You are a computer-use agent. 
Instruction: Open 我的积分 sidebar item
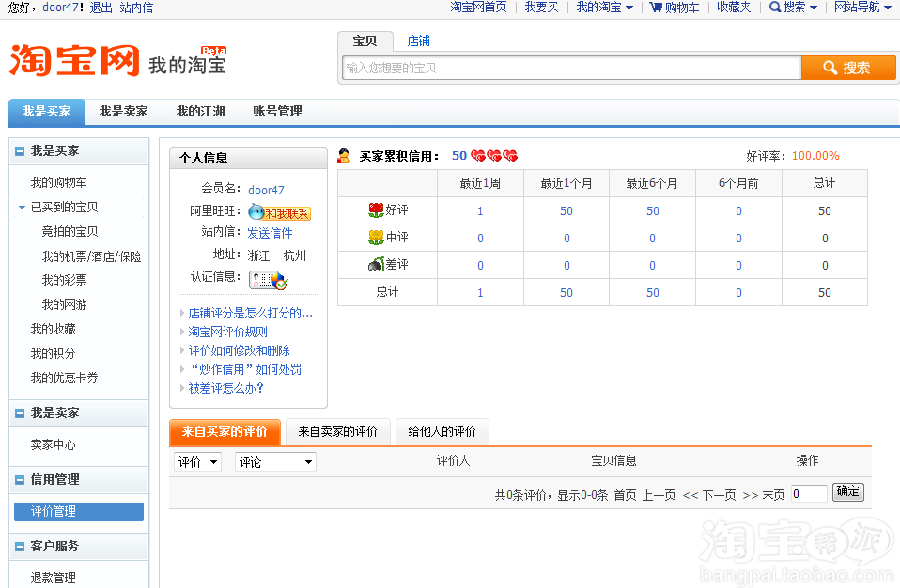coord(53,353)
